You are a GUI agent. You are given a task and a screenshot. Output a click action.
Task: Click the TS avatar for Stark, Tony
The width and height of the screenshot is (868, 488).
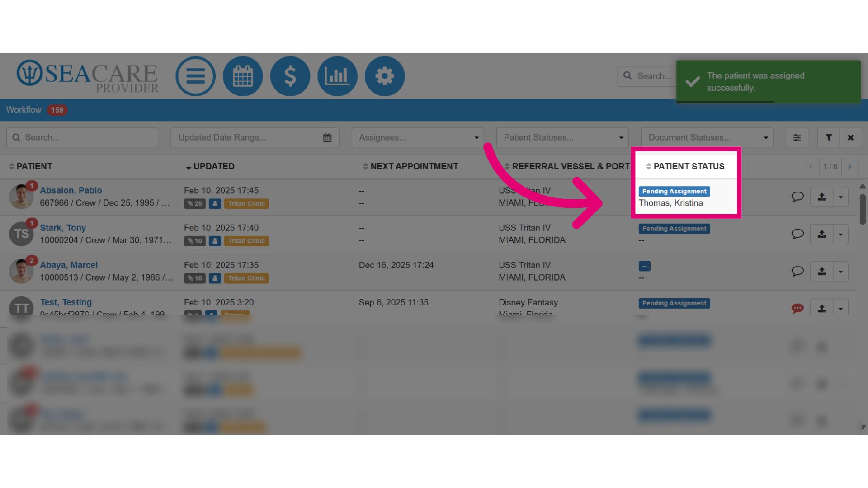click(x=21, y=234)
